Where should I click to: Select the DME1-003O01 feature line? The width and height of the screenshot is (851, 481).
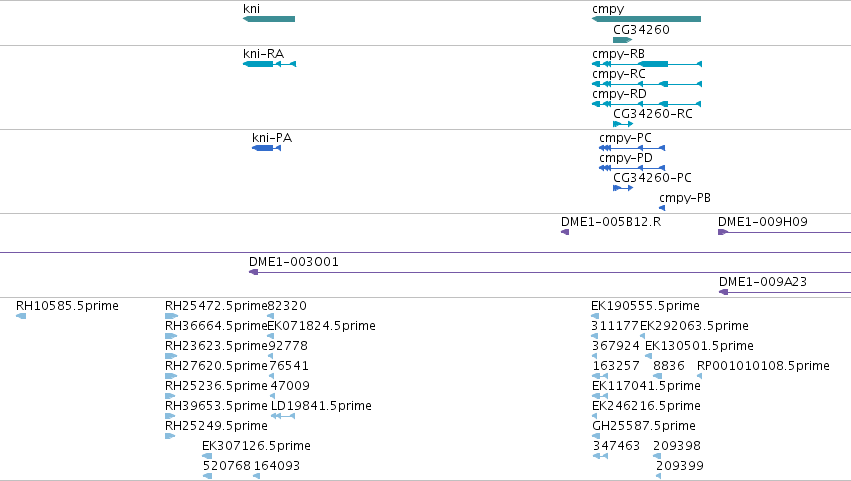click(550, 272)
